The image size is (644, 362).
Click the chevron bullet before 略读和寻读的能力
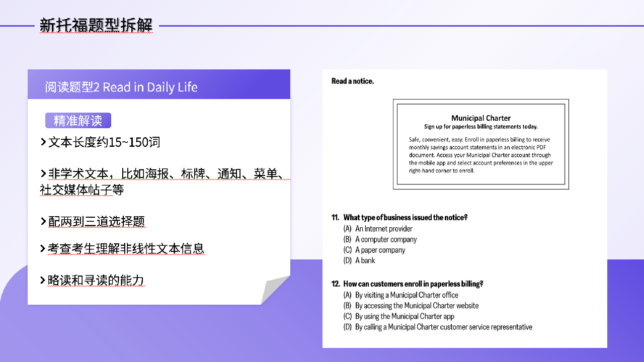point(43,280)
